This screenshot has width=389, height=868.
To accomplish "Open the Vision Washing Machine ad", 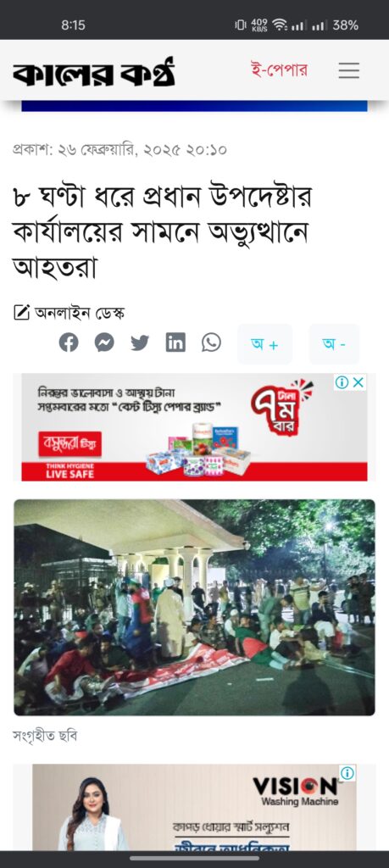I will pyautogui.click(x=194, y=807).
